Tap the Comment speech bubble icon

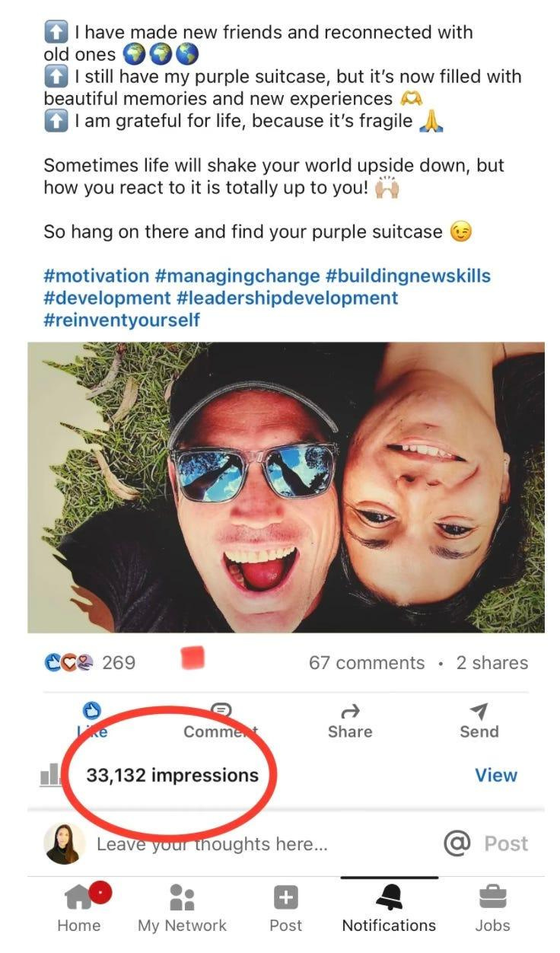click(220, 710)
